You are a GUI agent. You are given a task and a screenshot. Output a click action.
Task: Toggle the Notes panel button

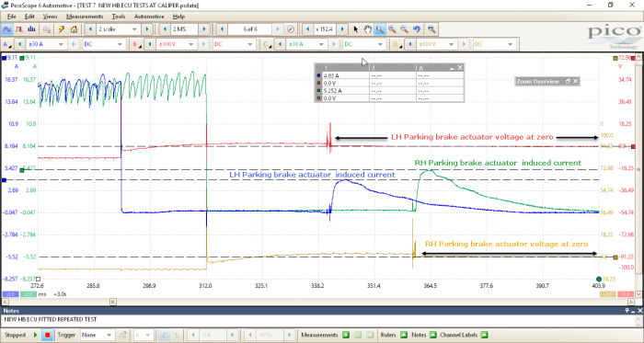(x=432, y=335)
